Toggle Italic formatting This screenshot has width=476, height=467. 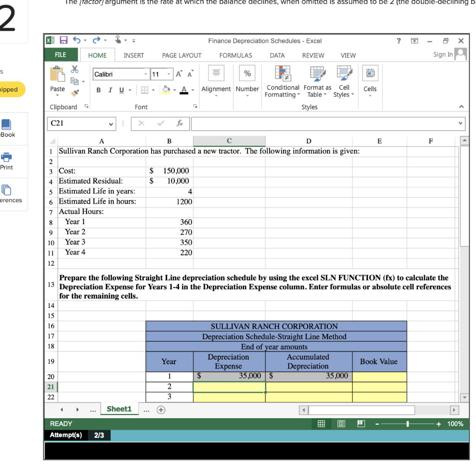(110, 90)
